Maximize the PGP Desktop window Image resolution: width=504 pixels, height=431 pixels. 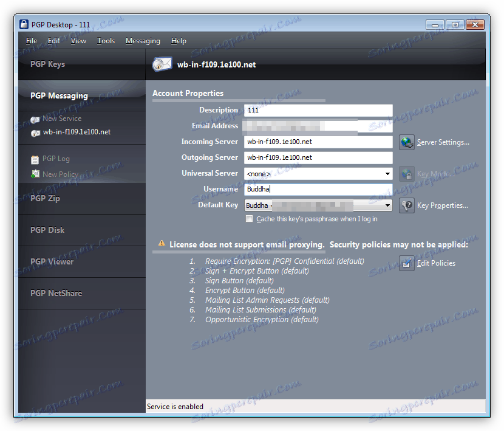(455, 25)
